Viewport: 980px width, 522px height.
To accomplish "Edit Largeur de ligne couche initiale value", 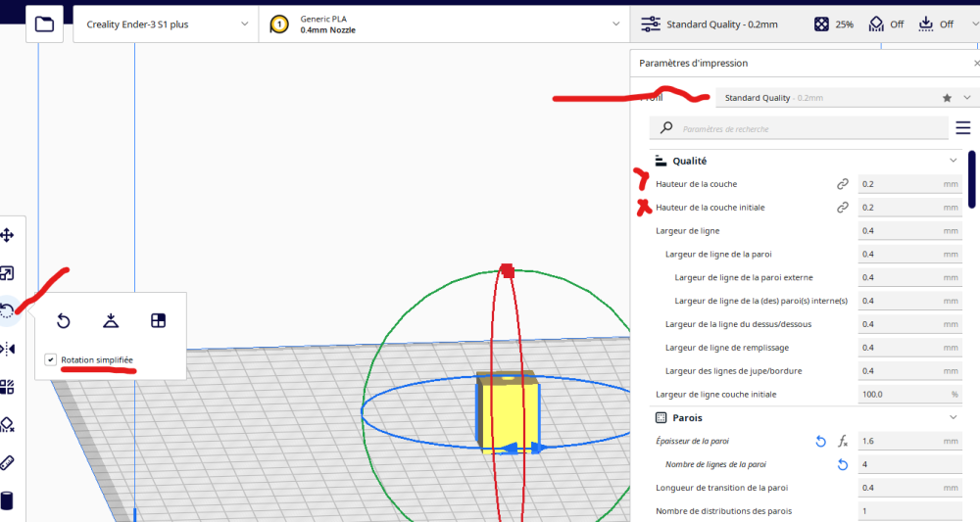I will click(909, 395).
